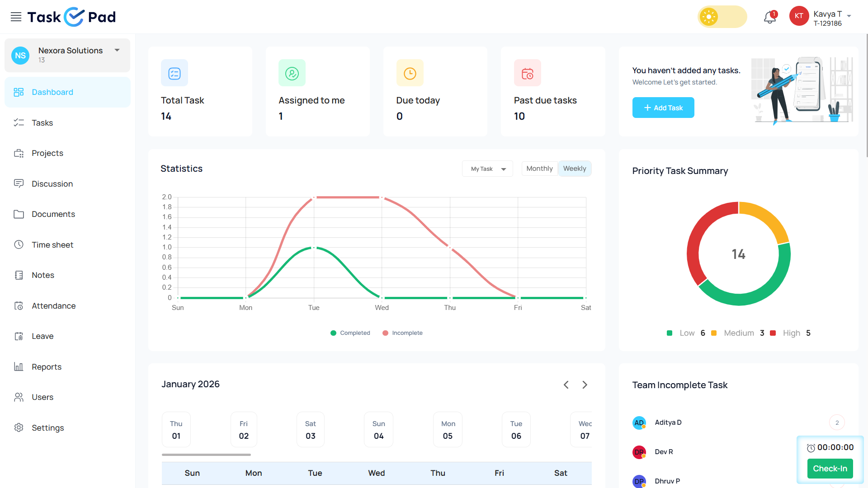Toggle Incomplete series in chart legend
The image size is (868, 488).
click(x=402, y=333)
